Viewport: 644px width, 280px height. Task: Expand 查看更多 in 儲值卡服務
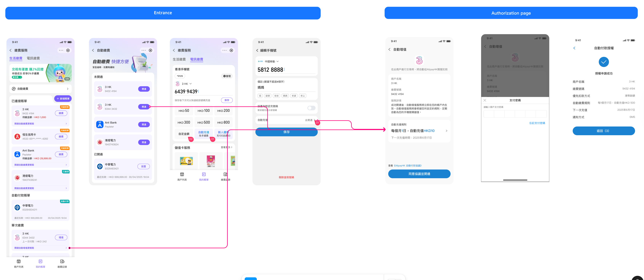coord(227,147)
